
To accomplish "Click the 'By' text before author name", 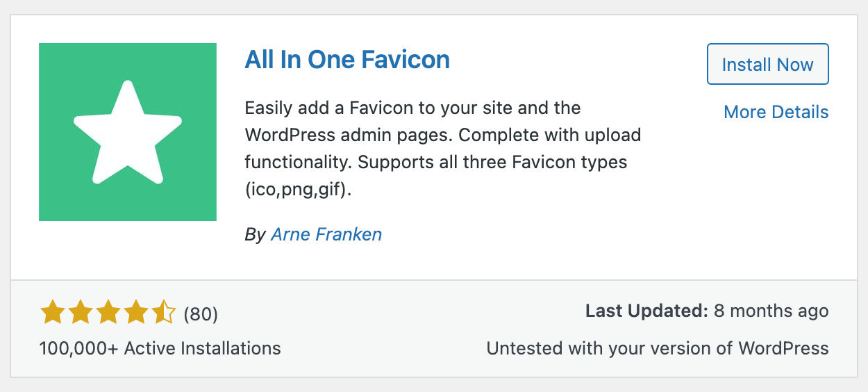I will coord(255,235).
